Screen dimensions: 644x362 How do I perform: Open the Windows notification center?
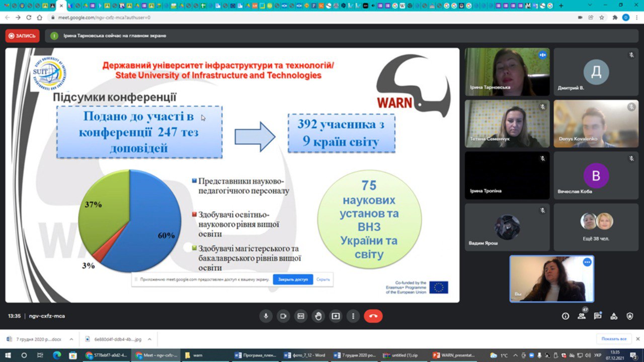click(x=634, y=355)
